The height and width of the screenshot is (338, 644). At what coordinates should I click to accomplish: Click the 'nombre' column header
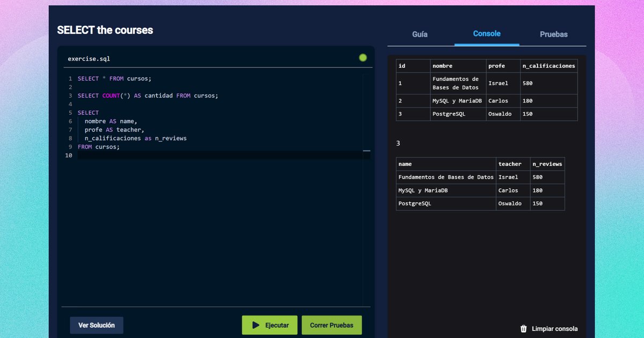[x=458, y=66]
